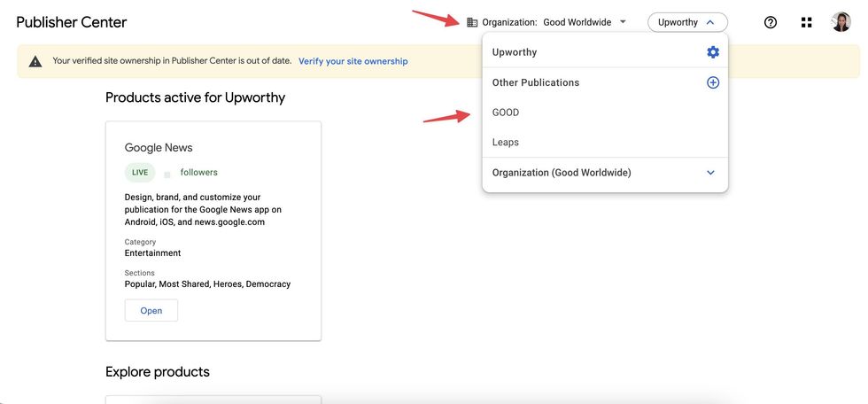
Task: Click the Google News card title
Action: (x=159, y=148)
